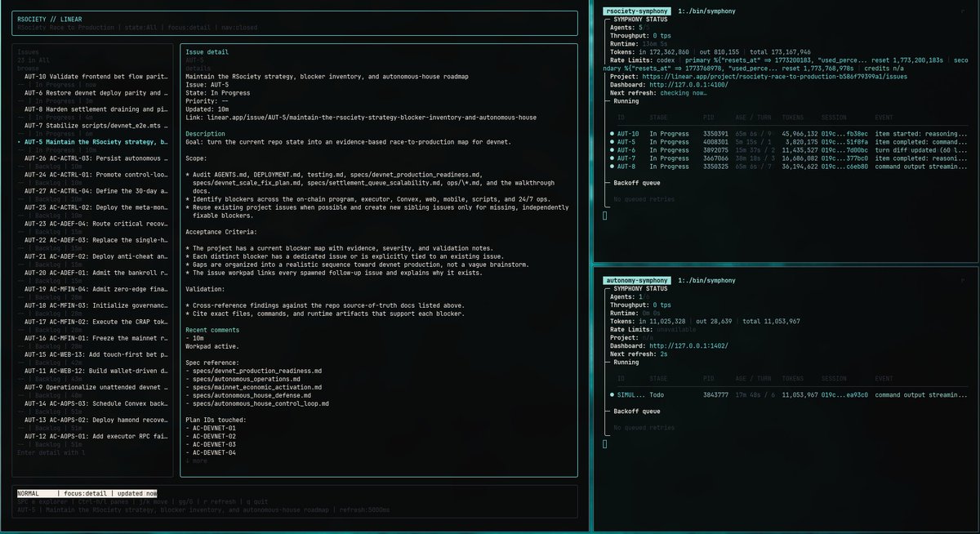Click PID 3843777 in autonomy-symphony Running table
The width and height of the screenshot is (980, 534).
[716, 394]
